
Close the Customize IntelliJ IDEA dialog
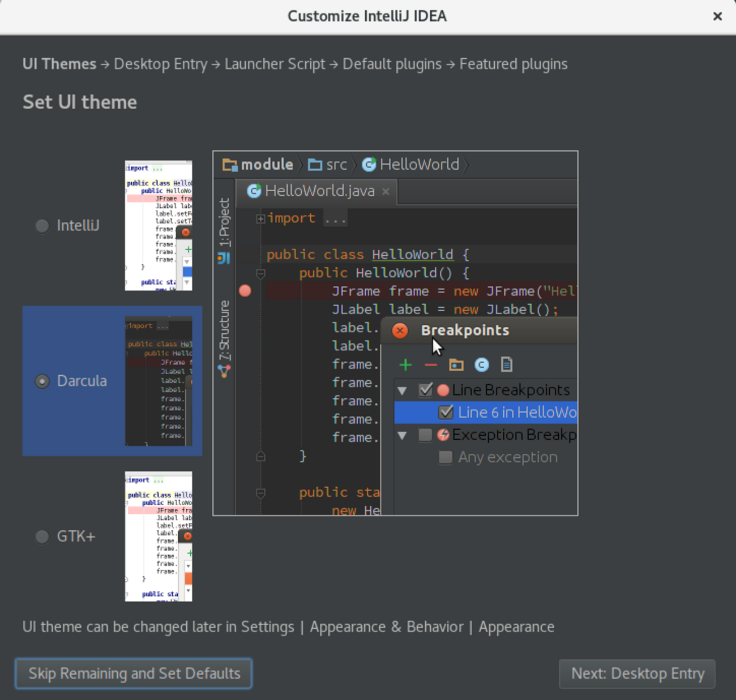coord(717,16)
